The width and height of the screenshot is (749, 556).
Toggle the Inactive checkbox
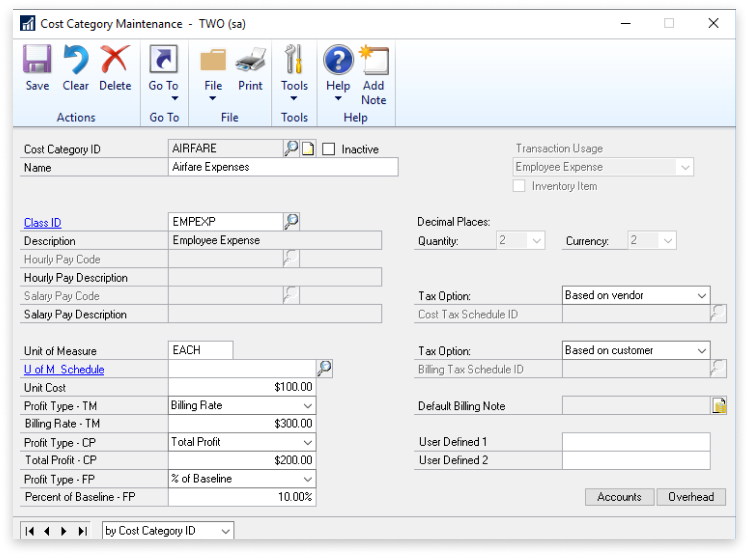click(329, 149)
